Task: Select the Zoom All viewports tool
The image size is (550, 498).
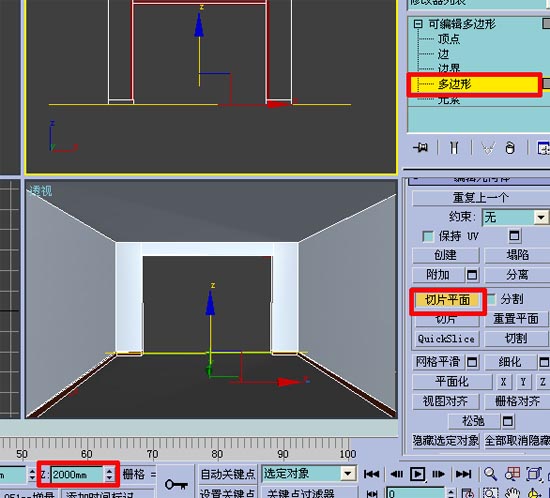Action: pyautogui.click(x=512, y=474)
